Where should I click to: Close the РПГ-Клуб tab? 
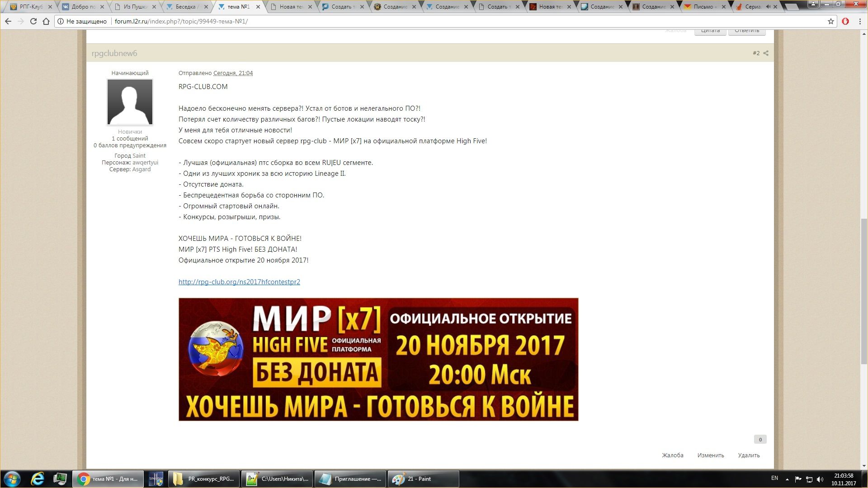(50, 7)
